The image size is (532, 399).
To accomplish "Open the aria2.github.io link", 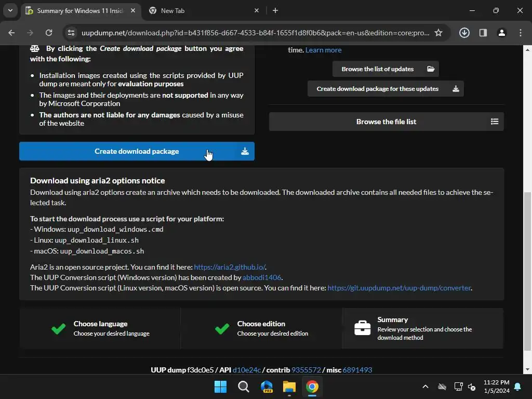I will [x=230, y=268].
